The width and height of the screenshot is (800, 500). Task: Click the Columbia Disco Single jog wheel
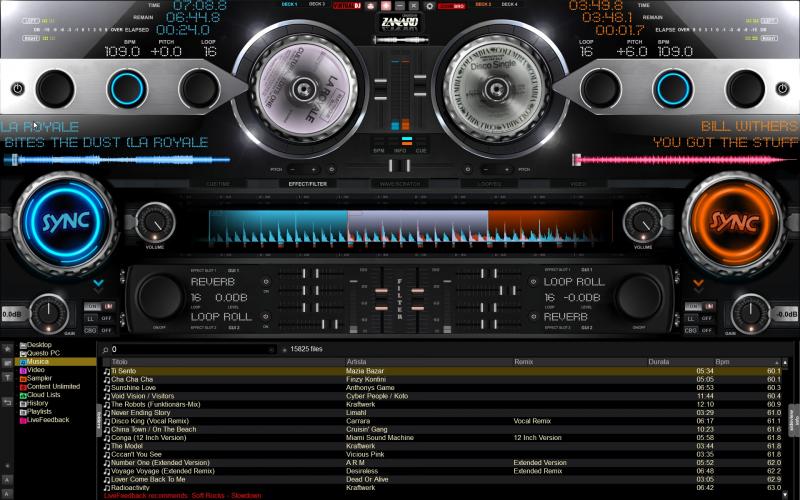click(x=496, y=89)
